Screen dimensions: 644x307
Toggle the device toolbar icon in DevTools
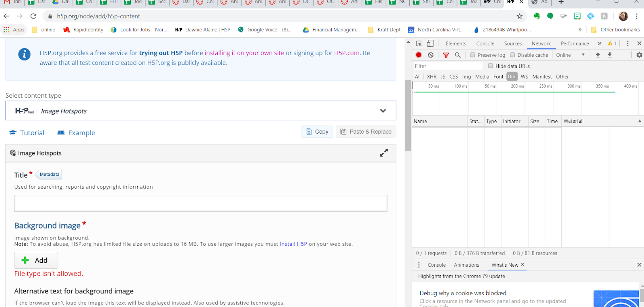[x=430, y=43]
